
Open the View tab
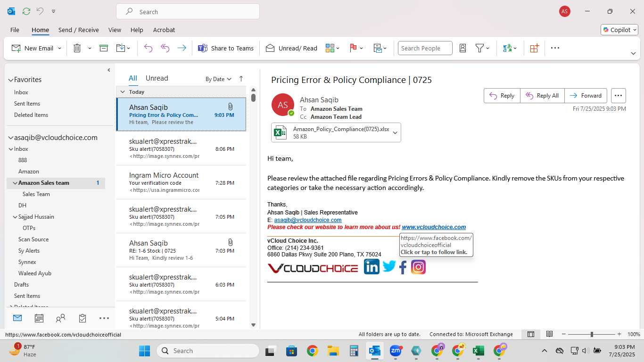click(115, 30)
